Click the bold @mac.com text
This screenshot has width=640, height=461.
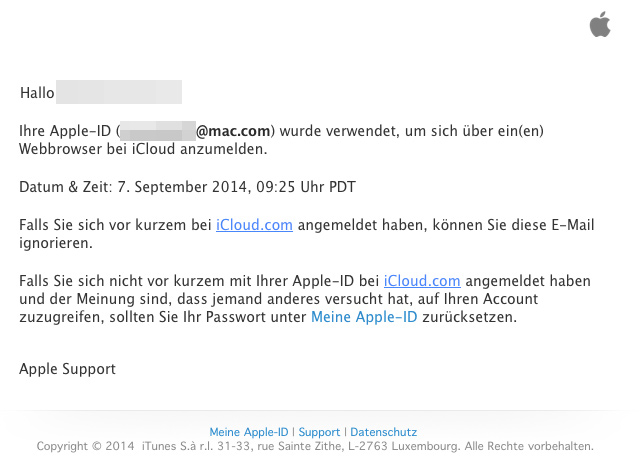[233, 131]
